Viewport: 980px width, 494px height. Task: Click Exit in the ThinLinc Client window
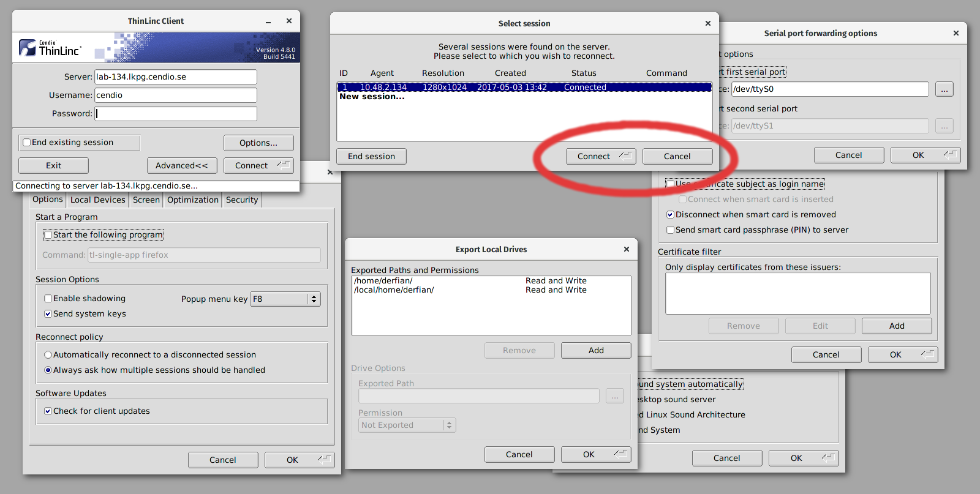coord(54,166)
